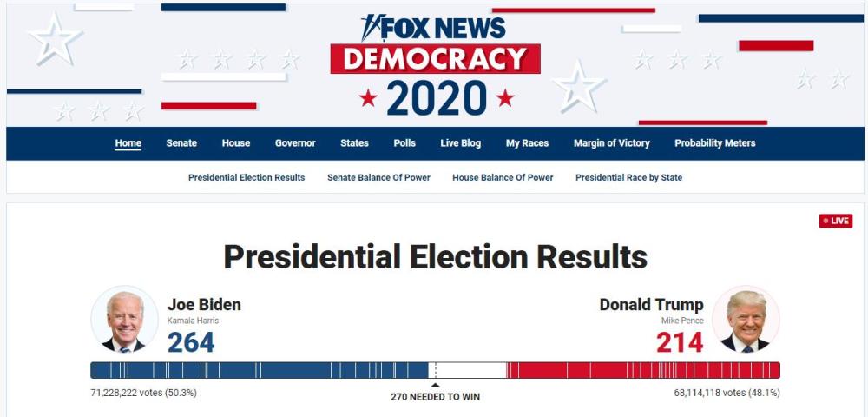868x417 pixels.
Task: Go to the Senate section
Action: [181, 143]
